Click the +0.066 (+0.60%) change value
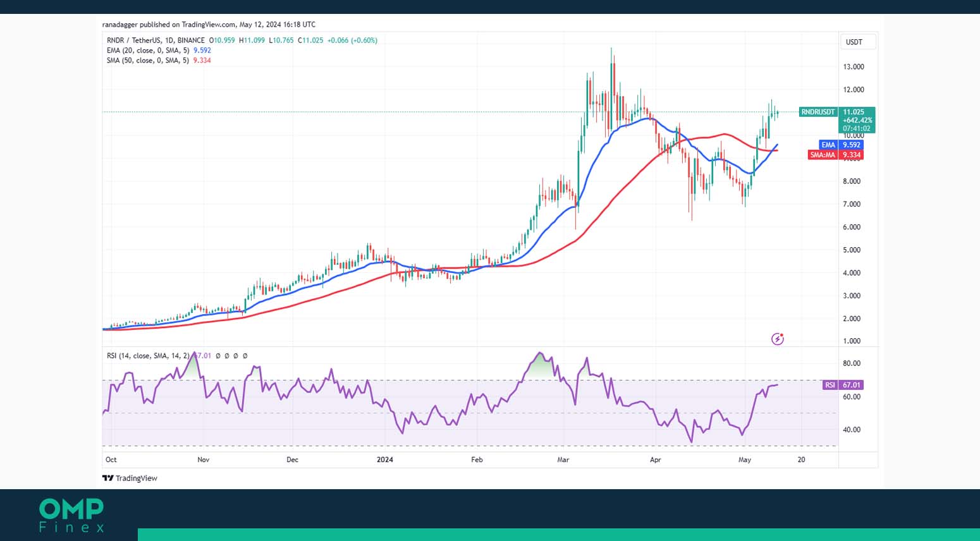 (352, 40)
